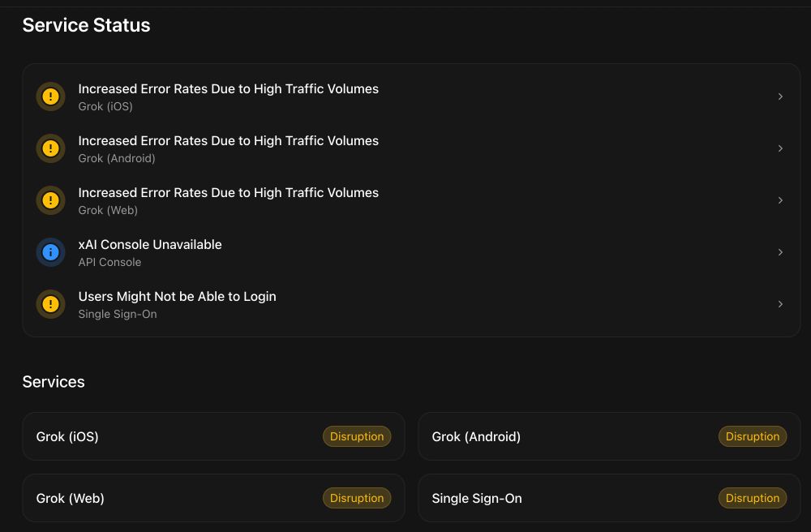Click the warning icon for Single Sign-On incident
The height and width of the screenshot is (532, 811).
(50, 304)
